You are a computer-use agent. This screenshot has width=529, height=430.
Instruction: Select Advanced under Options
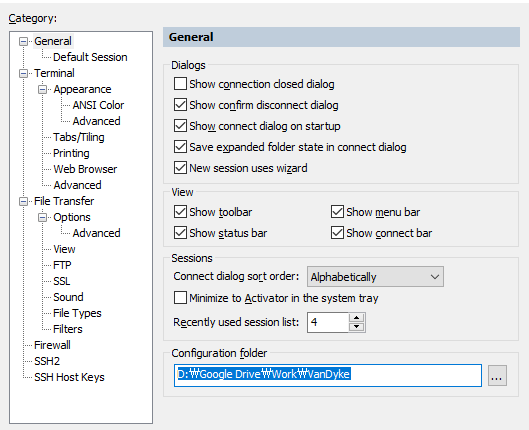click(96, 233)
